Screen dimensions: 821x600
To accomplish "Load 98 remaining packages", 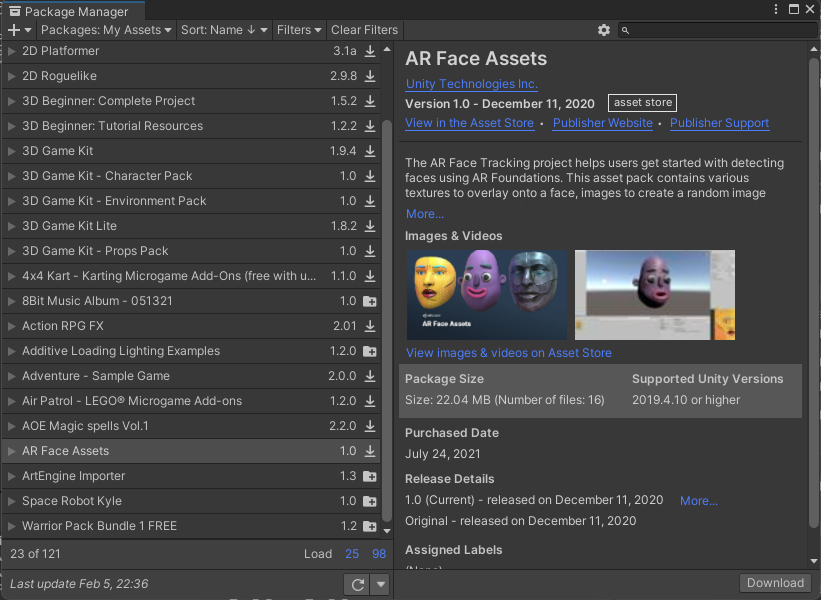I will tap(379, 554).
